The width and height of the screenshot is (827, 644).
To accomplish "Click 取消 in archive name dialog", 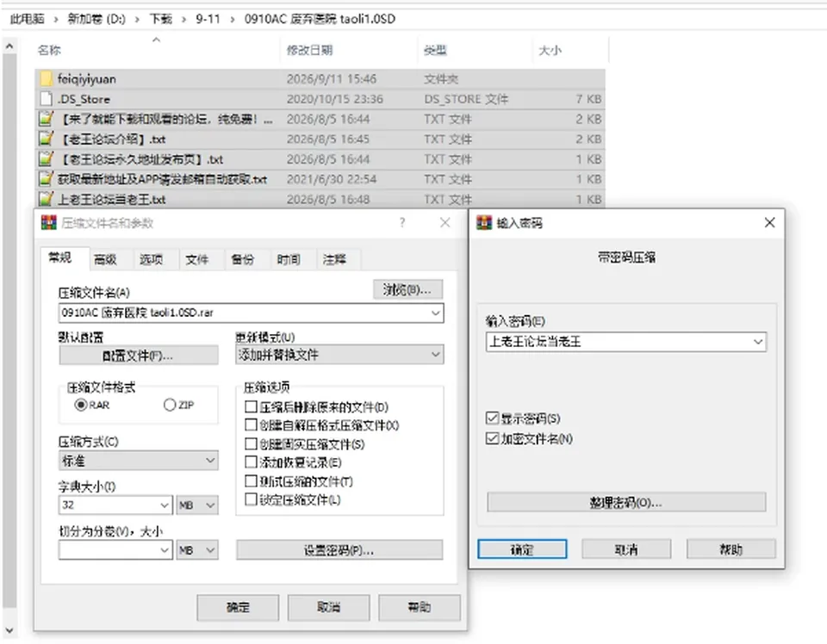I will [328, 607].
